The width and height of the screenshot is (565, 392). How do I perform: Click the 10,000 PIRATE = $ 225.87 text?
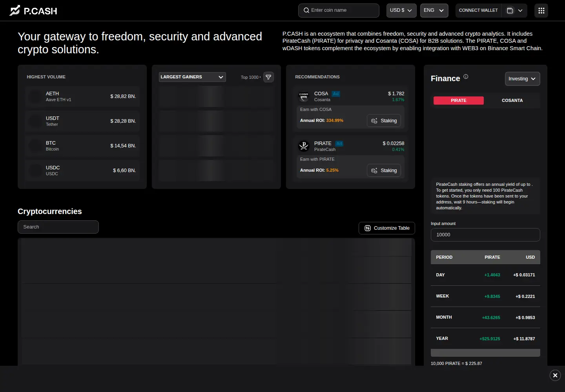(x=456, y=363)
